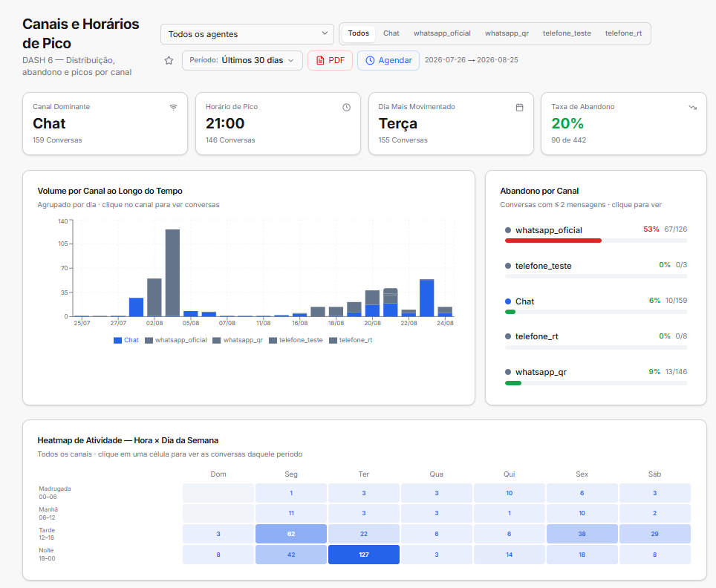Click the Dia Mais Movimentado Terça card
Image resolution: width=716 pixels, height=588 pixels.
coord(451,124)
